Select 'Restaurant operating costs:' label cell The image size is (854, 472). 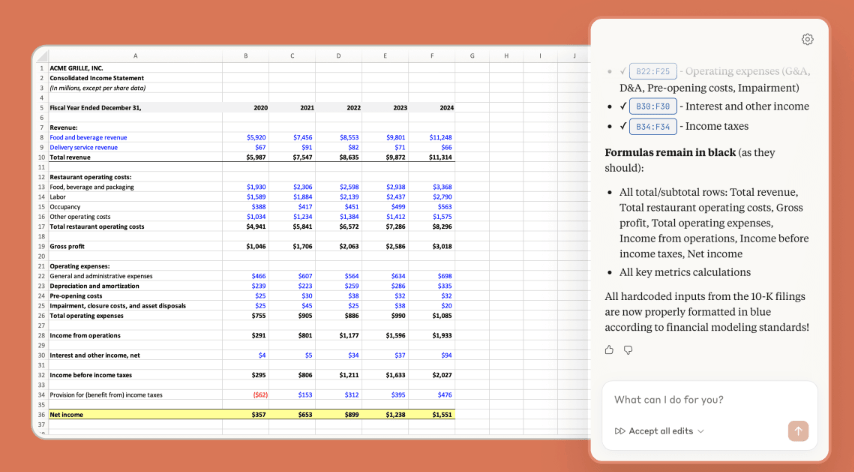pyautogui.click(x=135, y=177)
